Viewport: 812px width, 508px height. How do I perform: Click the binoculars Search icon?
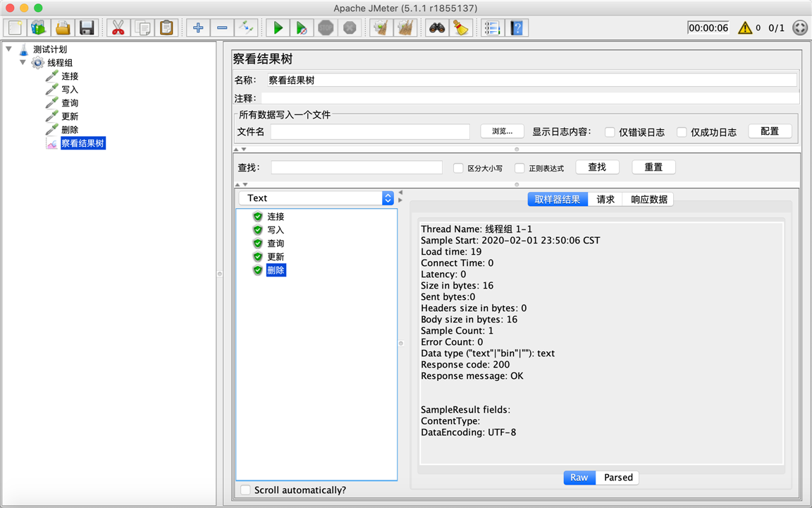[x=436, y=28]
